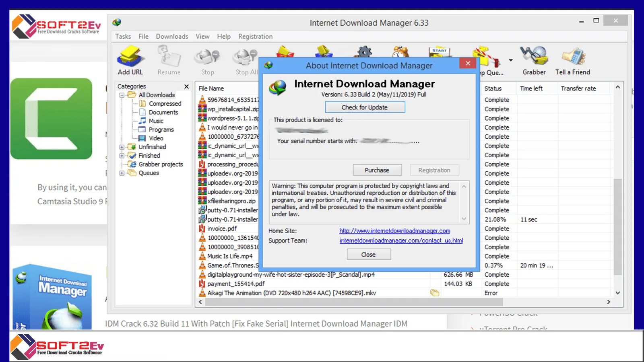Viewport: 644px width, 362px height.
Task: Click the 0.37% status cell
Action: click(493, 265)
